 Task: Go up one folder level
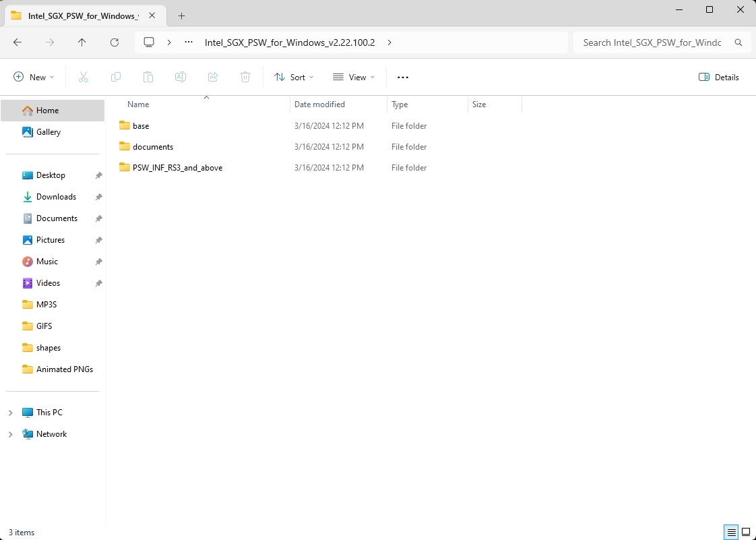(x=82, y=42)
